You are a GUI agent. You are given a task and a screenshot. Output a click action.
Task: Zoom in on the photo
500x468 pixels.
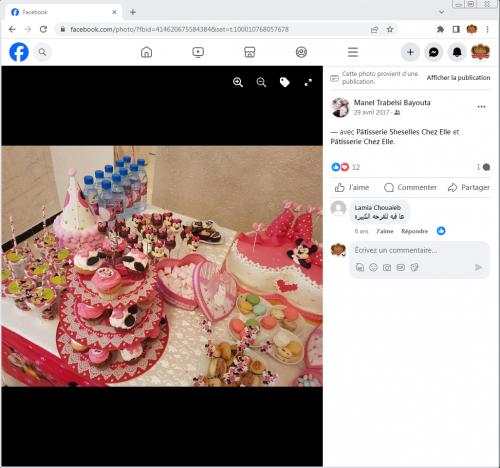pyautogui.click(x=238, y=82)
